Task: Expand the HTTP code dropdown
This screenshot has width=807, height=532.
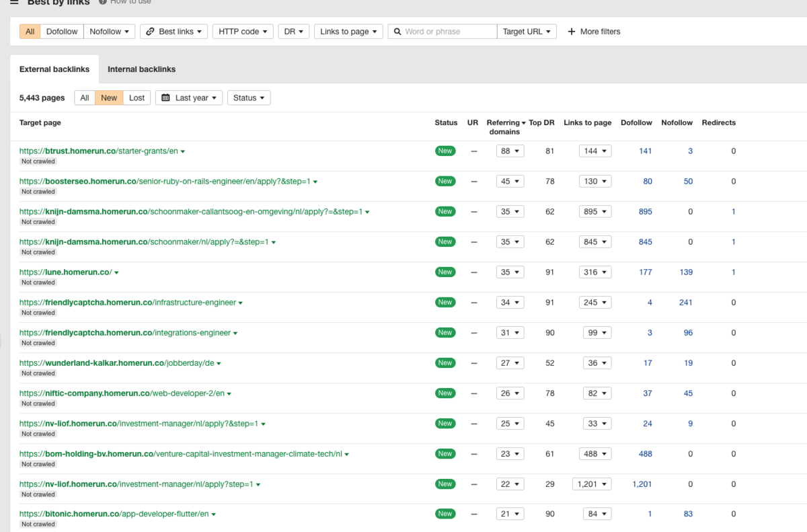Action: tap(243, 32)
